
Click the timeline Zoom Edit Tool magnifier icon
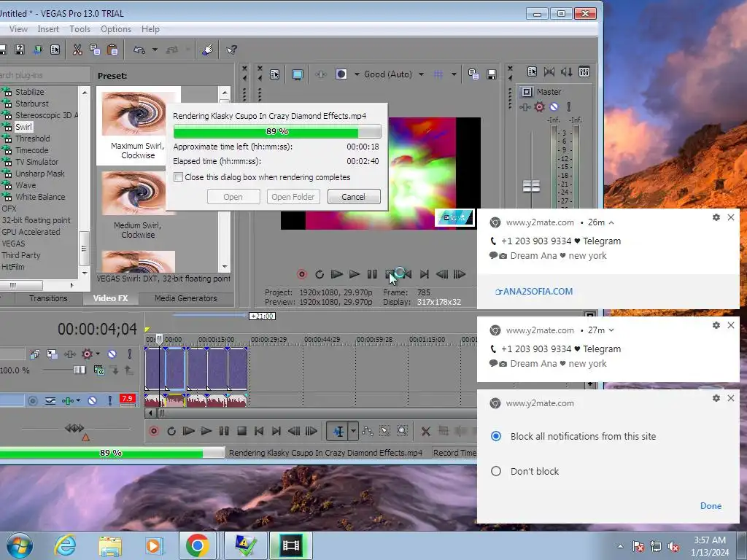[402, 432]
